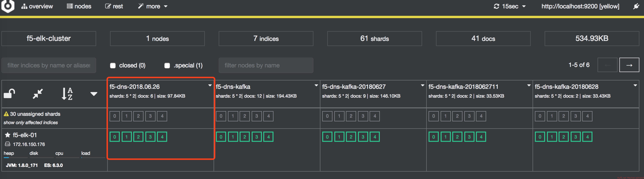Toggle the closed (0) checkbox

(x=113, y=66)
